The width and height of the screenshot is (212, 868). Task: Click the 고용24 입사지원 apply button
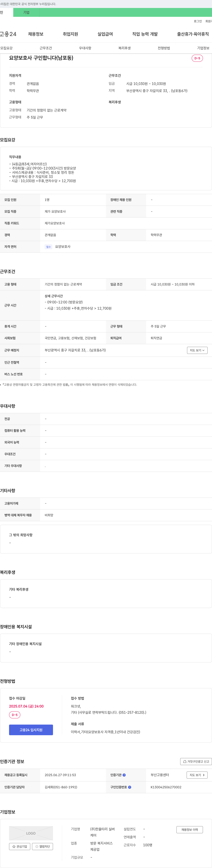[31, 730]
